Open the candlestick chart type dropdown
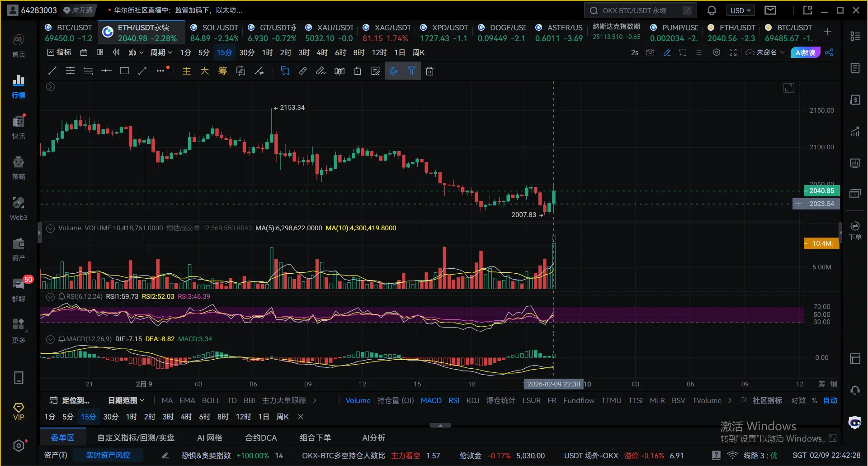 click(x=136, y=52)
